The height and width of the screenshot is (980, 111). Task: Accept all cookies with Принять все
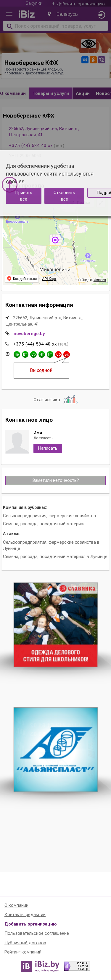[23, 196]
